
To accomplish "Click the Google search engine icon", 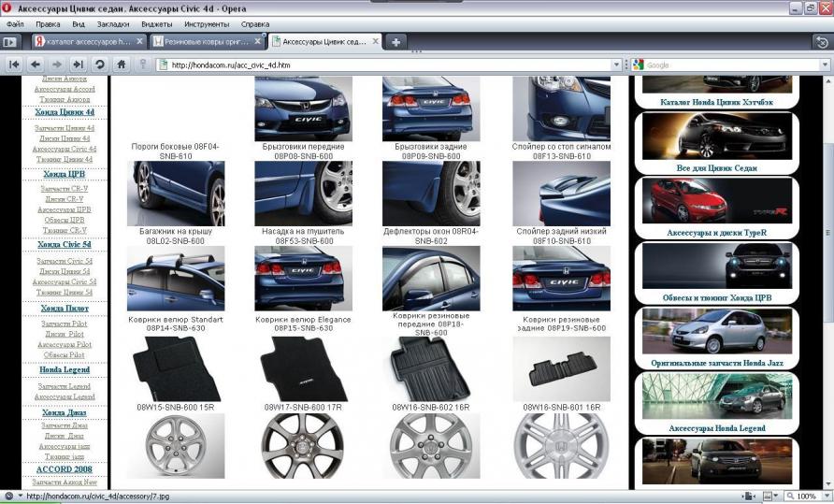I will pos(639,65).
